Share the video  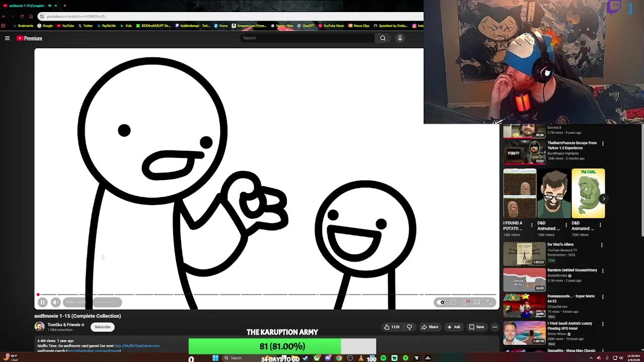[430, 327]
